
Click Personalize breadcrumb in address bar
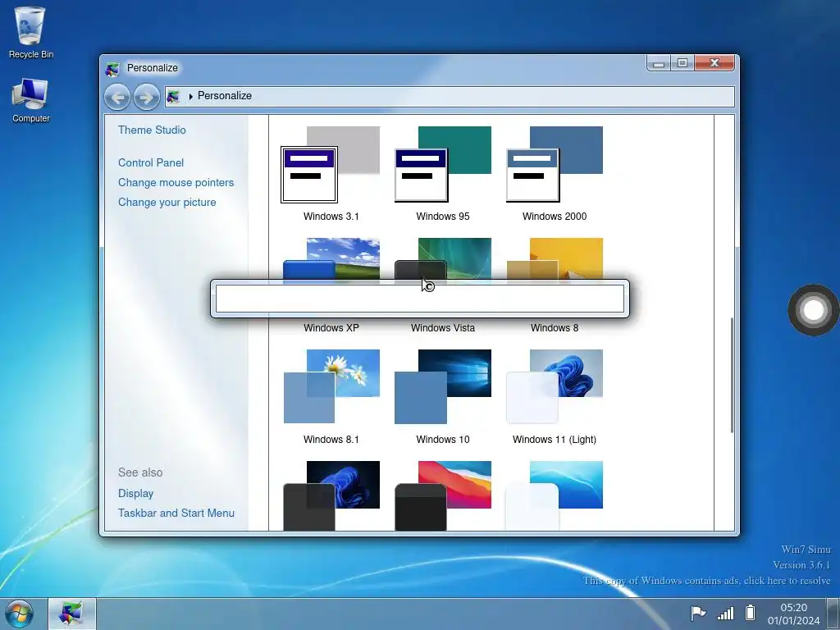click(225, 96)
